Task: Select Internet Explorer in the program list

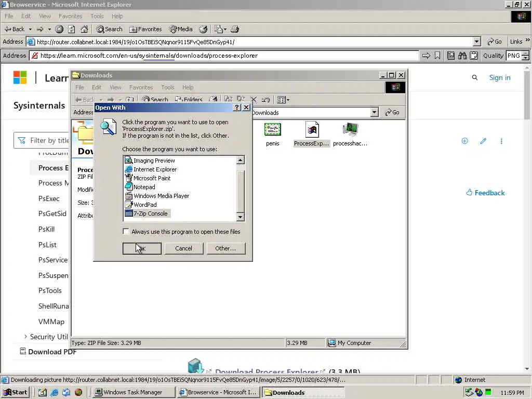Action: click(x=151, y=169)
